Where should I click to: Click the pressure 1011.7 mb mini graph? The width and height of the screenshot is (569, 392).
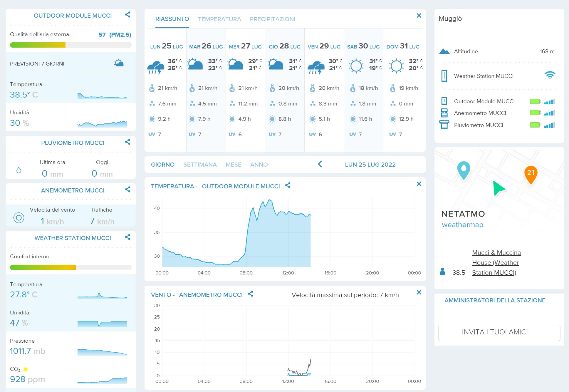point(102,352)
